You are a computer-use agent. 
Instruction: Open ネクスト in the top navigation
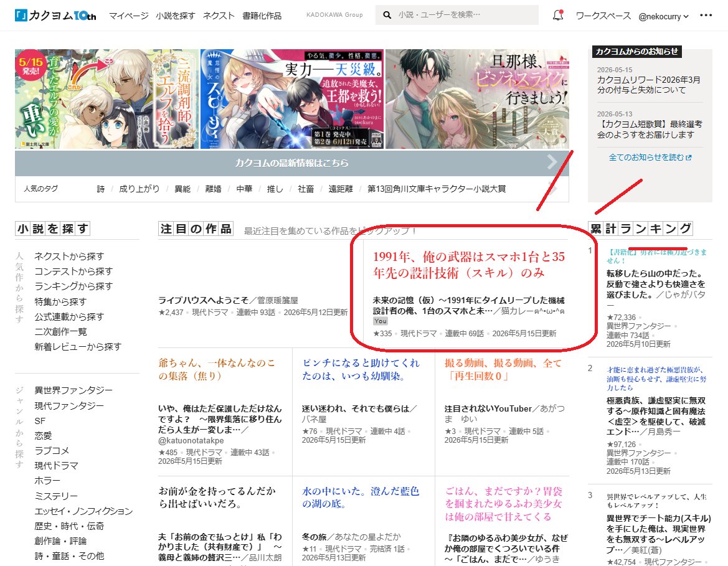coord(219,16)
